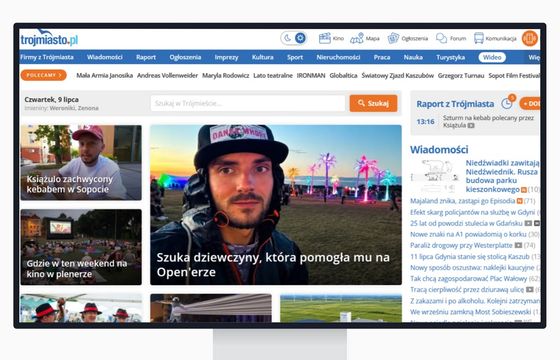Open Światowy Zjazd Kaszubów link

(398, 75)
